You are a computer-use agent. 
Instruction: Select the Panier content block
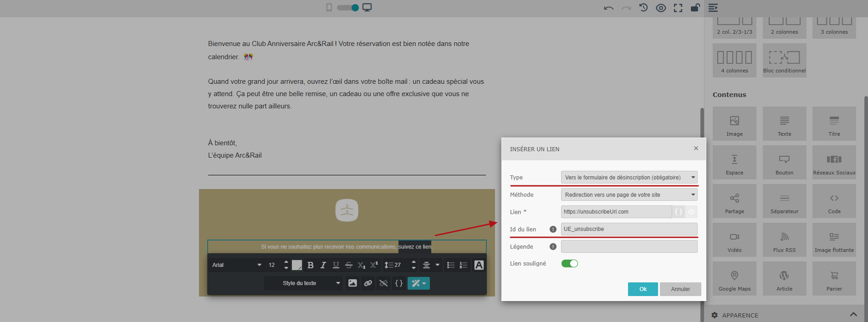pos(834,279)
